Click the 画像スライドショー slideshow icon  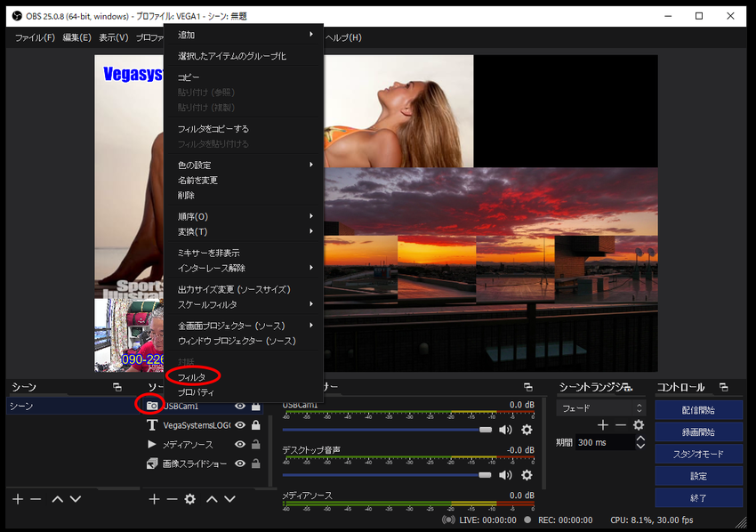coord(152,463)
